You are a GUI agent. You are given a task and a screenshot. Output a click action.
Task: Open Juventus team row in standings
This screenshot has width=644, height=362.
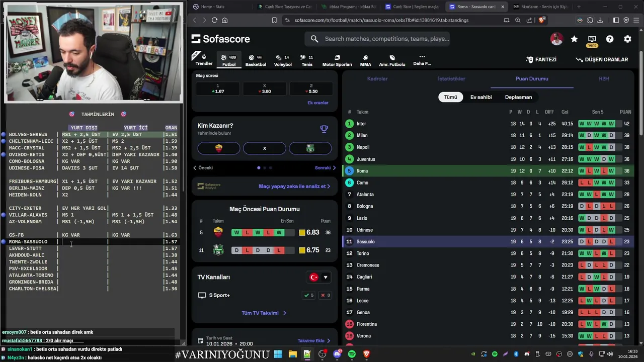[488, 159]
